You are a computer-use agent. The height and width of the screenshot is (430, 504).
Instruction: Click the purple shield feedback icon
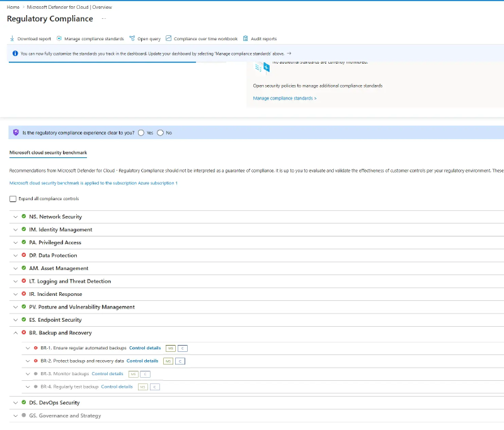click(x=16, y=132)
